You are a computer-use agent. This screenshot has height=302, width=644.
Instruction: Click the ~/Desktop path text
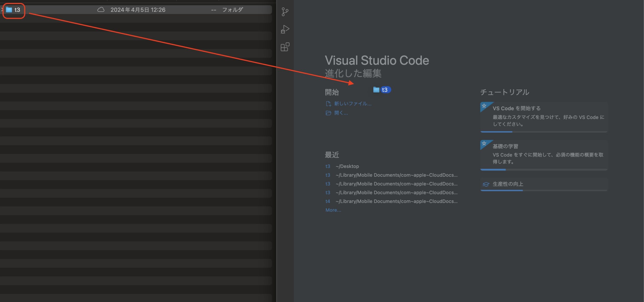click(347, 166)
